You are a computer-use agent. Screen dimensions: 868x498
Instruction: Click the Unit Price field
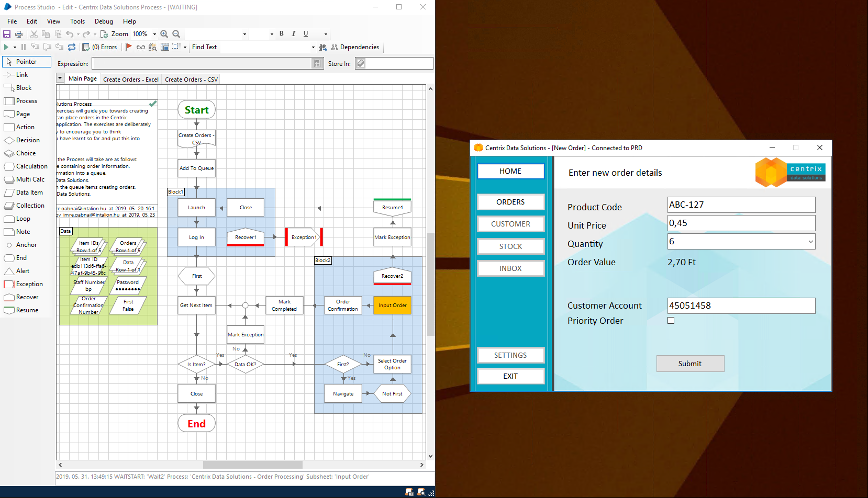tap(741, 223)
